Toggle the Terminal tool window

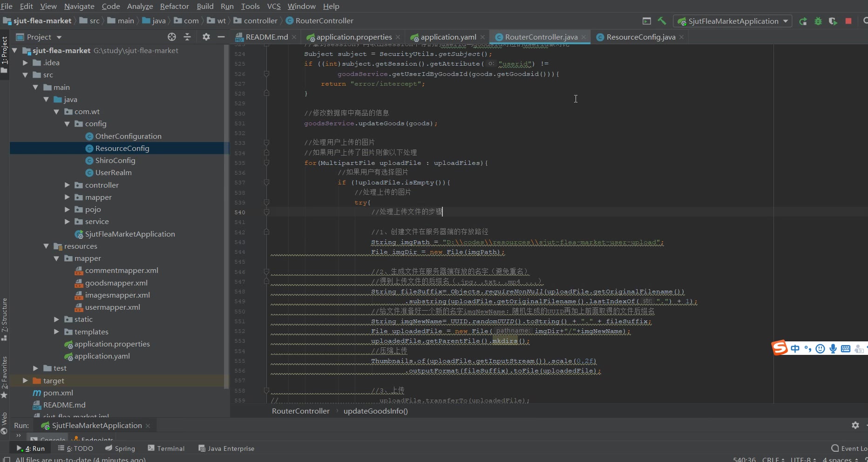pyautogui.click(x=166, y=448)
